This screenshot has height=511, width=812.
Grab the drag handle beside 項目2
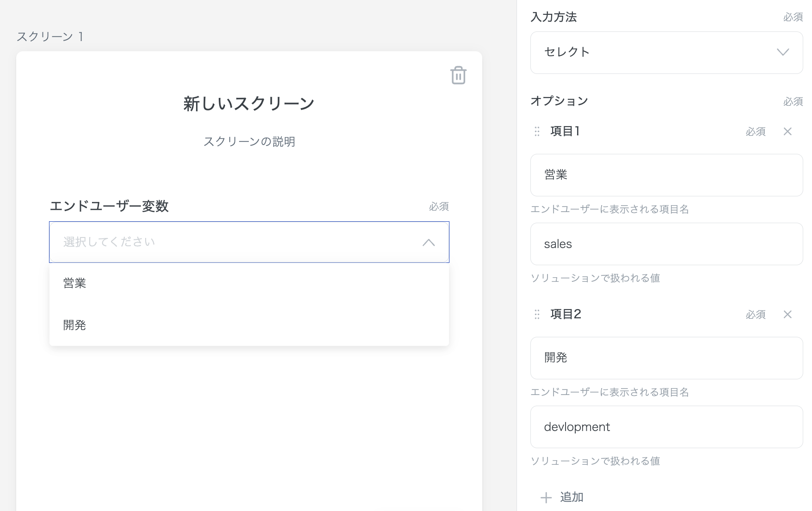pos(537,315)
